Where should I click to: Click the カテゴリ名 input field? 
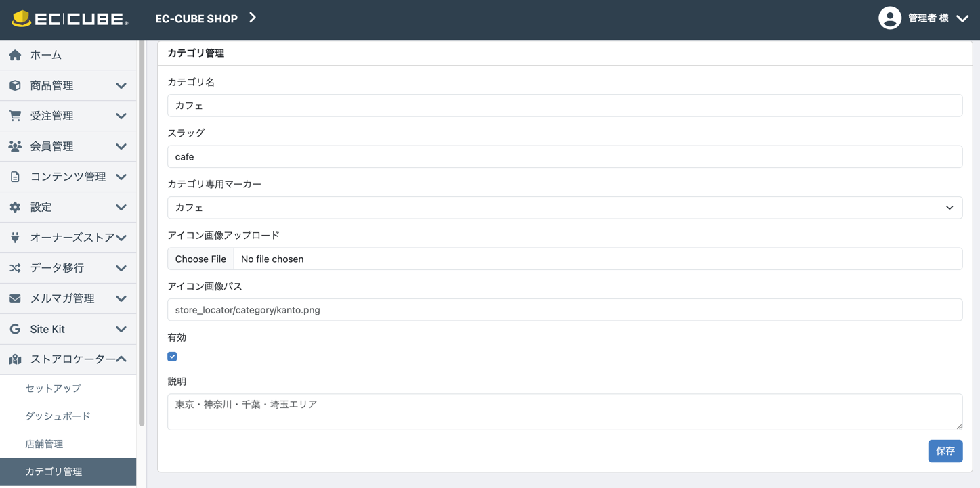[x=565, y=106]
